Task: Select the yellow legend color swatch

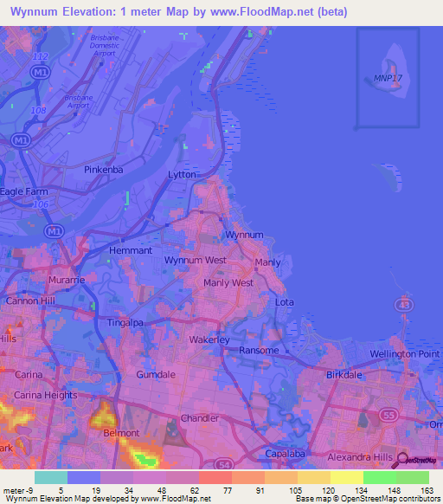Action: [347, 477]
